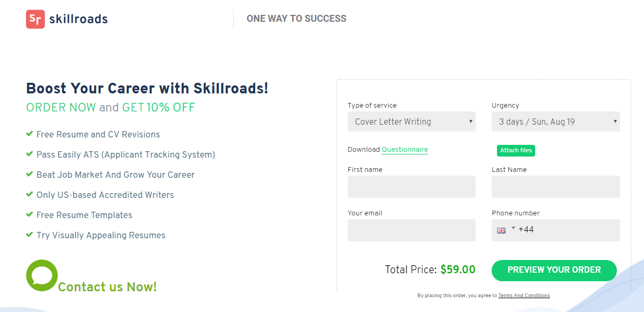Click the Attach files button
The image size is (644, 312).
coord(516,150)
